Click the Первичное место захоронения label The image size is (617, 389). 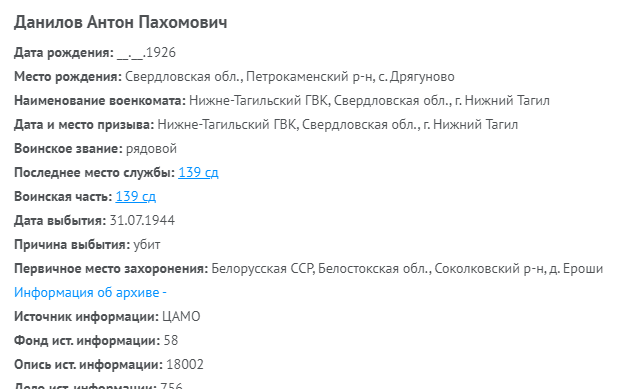point(111,268)
